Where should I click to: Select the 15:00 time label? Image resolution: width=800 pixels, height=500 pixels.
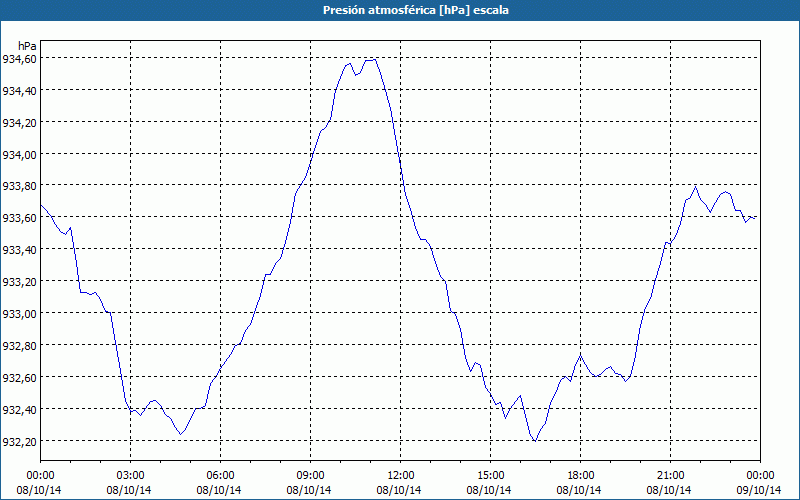click(x=490, y=476)
